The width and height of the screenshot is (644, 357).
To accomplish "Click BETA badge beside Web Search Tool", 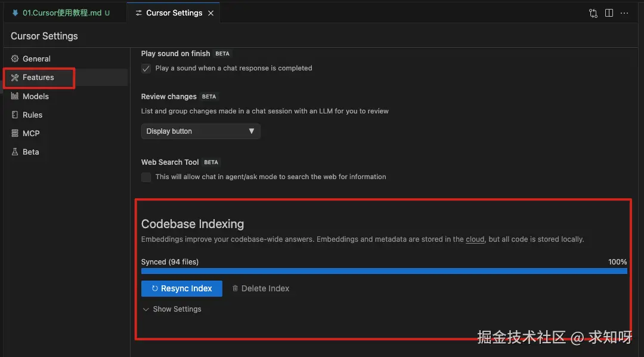I will click(x=211, y=162).
